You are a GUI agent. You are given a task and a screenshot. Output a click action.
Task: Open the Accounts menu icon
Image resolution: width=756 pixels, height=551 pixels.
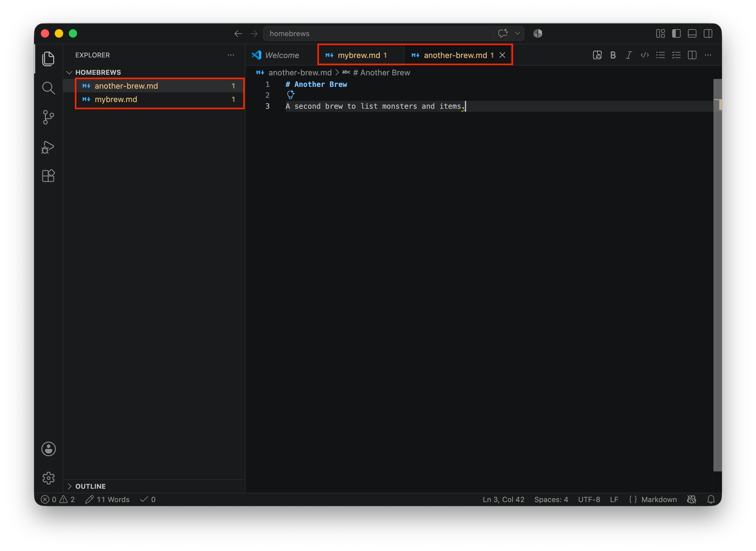click(x=48, y=449)
